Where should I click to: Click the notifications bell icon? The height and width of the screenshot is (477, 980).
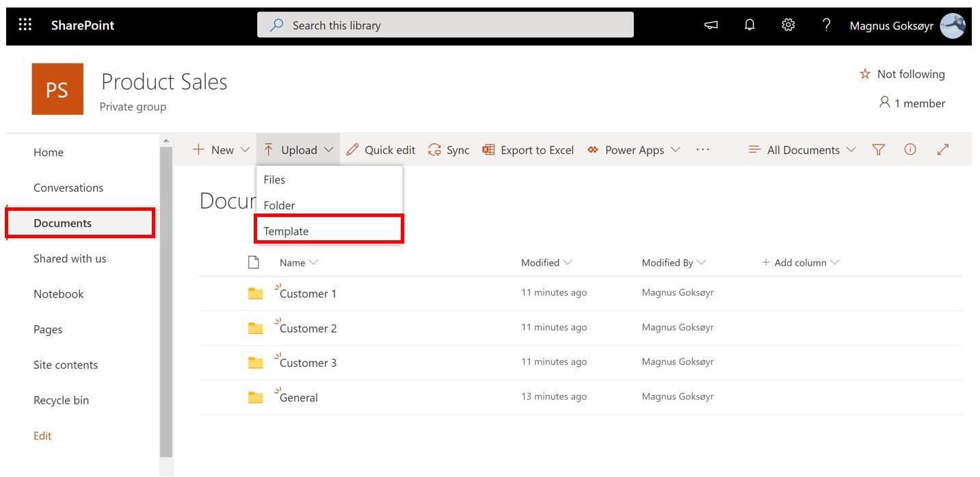click(750, 25)
